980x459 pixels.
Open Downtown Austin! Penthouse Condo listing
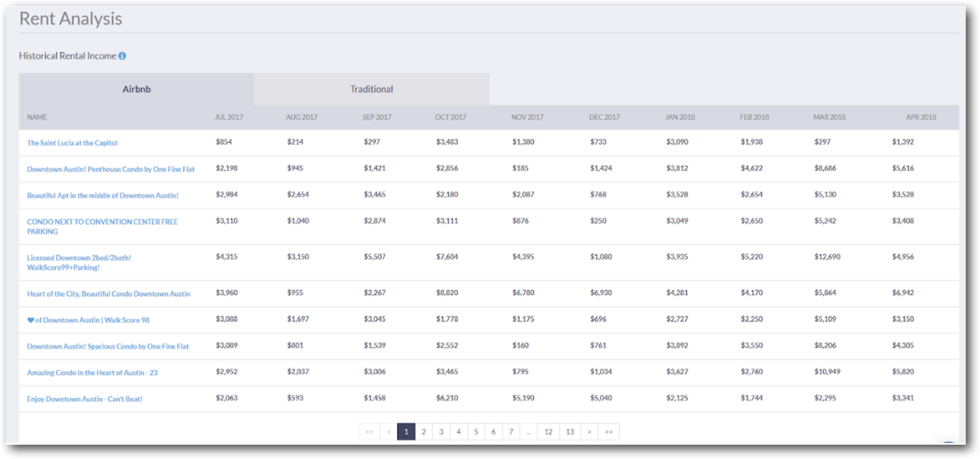(x=111, y=169)
